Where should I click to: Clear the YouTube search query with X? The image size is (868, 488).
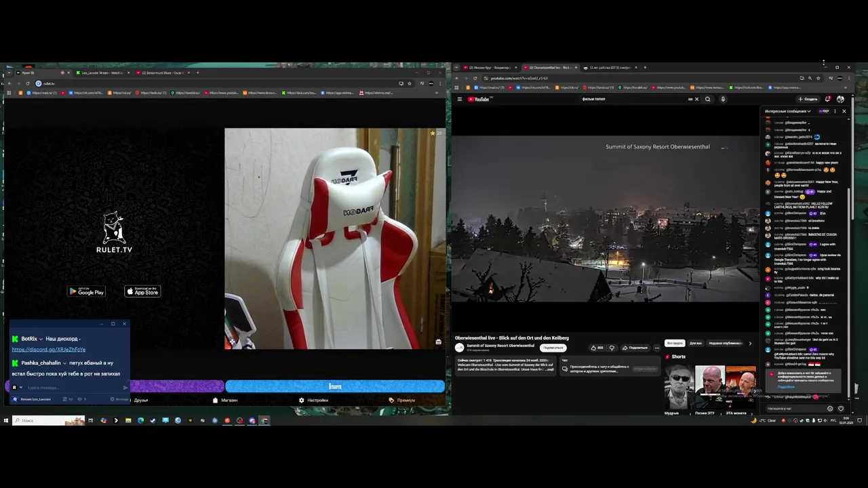(x=696, y=99)
